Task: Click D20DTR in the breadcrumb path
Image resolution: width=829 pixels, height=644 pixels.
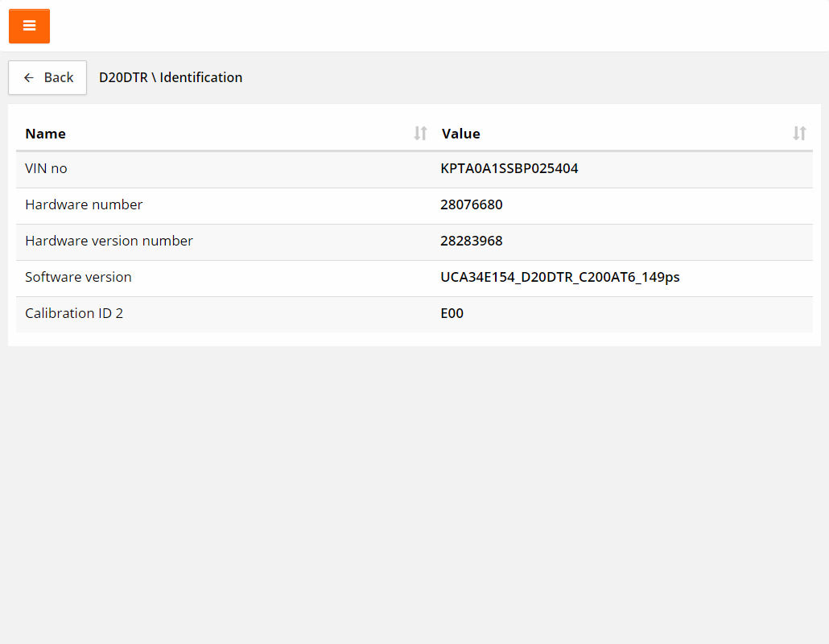Action: 123,78
